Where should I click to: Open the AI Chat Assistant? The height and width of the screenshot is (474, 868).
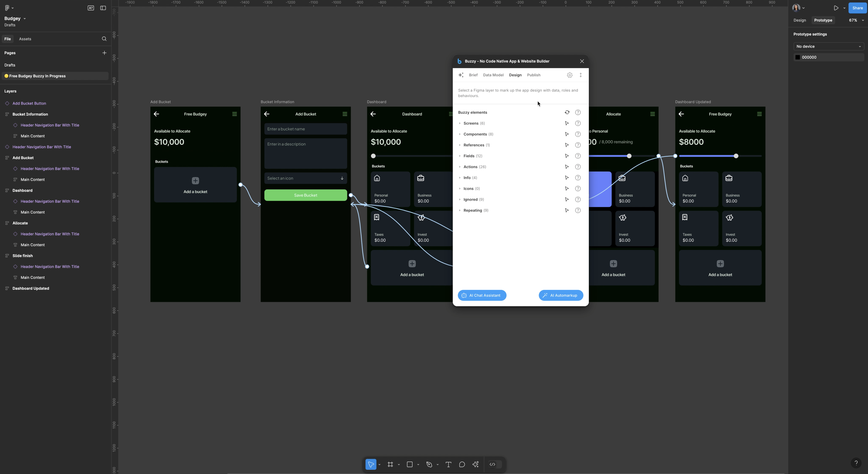(x=482, y=295)
